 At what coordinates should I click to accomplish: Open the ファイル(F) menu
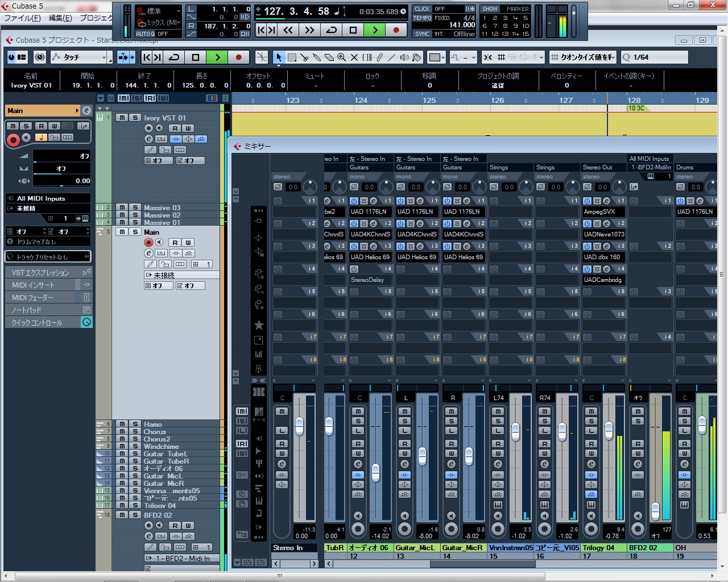tap(22, 18)
